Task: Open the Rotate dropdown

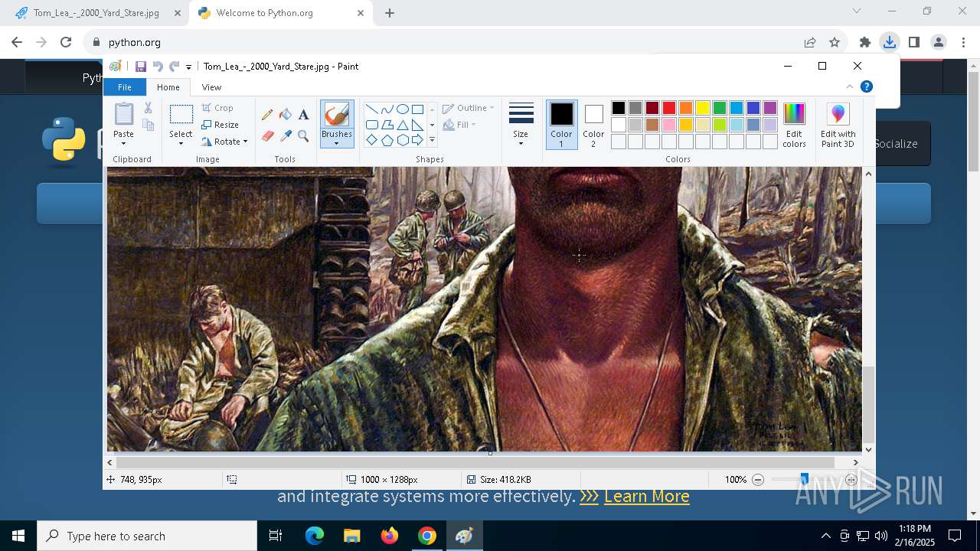Action: tap(224, 142)
